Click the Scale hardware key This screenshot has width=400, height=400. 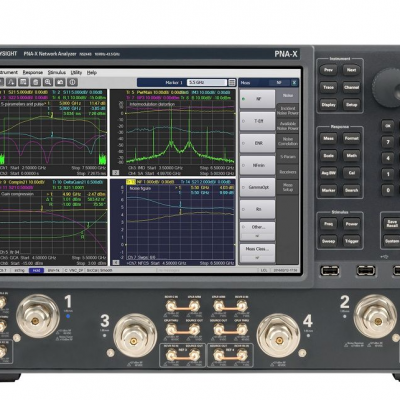click(x=328, y=156)
